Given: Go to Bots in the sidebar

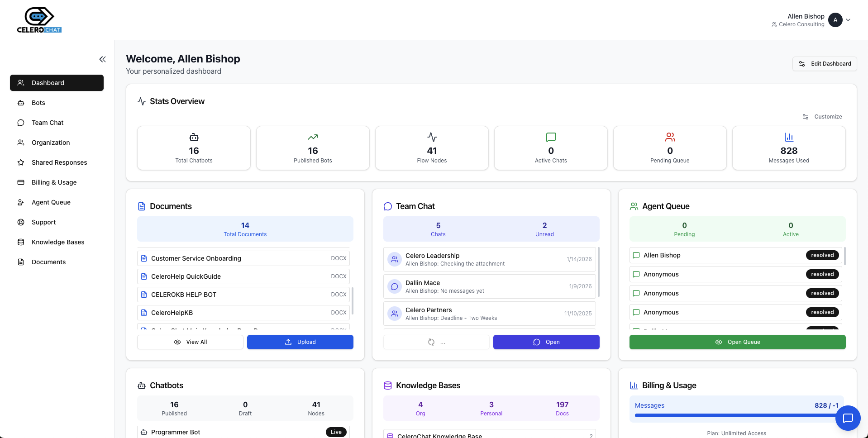Looking at the screenshot, I should tap(57, 103).
